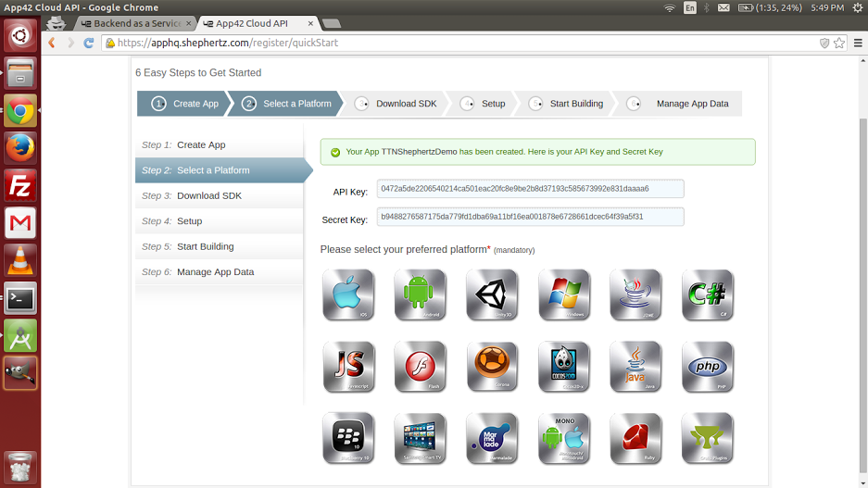Open the Ubuntu Dash home button

pos(20,36)
